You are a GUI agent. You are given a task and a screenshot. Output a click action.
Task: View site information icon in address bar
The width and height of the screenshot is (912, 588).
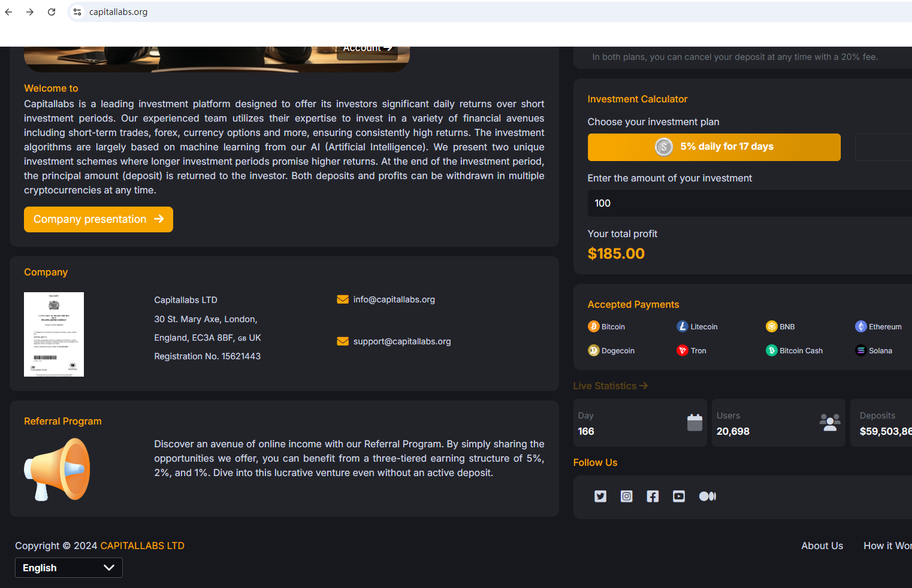(77, 12)
